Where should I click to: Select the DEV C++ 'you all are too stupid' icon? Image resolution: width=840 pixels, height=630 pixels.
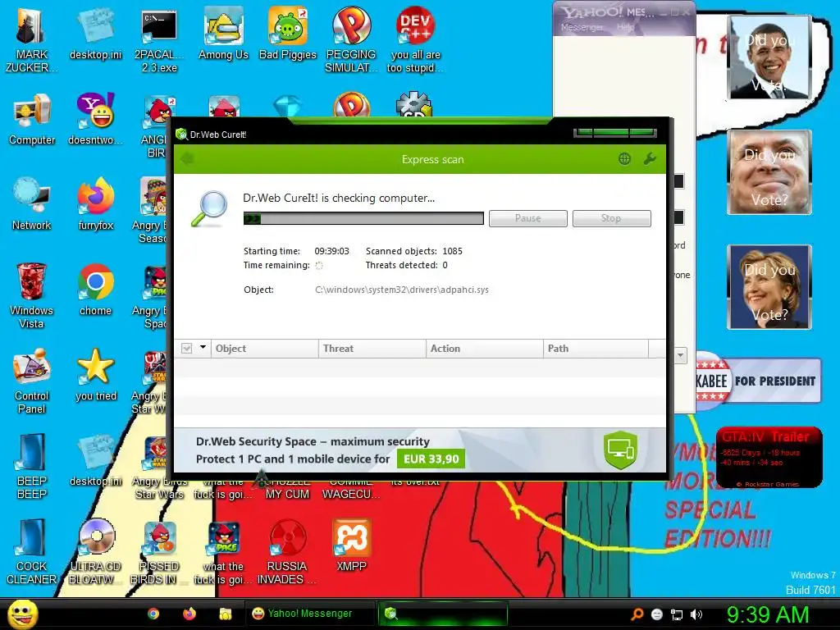pos(415,41)
